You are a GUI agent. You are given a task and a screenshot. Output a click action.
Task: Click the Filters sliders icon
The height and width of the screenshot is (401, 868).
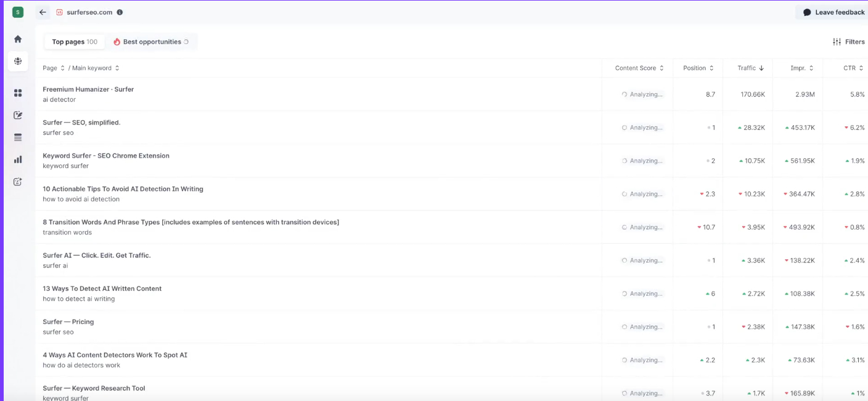837,42
